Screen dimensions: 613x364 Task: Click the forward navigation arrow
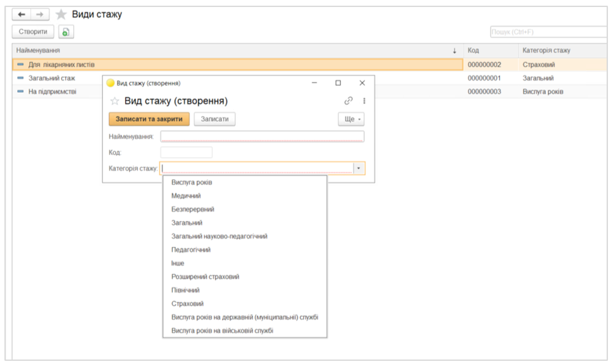pyautogui.click(x=39, y=14)
